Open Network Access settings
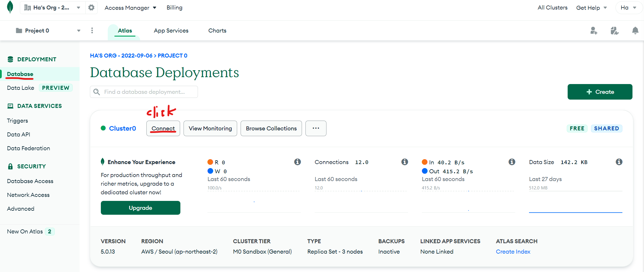Screen dimensions: 644x272 pos(28,195)
